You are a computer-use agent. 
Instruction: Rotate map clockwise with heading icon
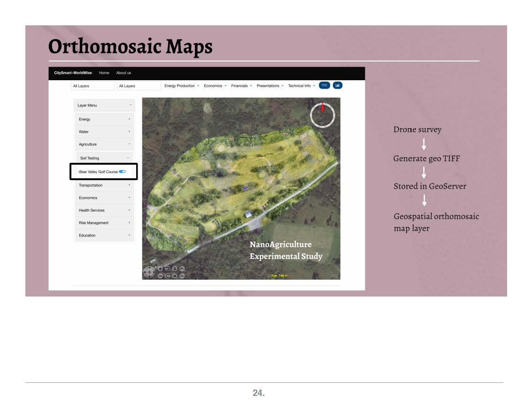coord(167,276)
